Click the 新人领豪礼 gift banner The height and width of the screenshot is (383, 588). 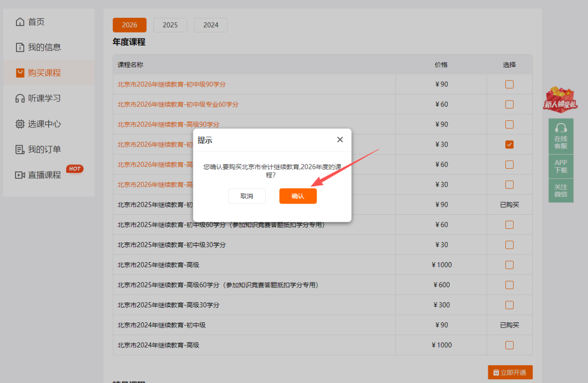(x=560, y=100)
